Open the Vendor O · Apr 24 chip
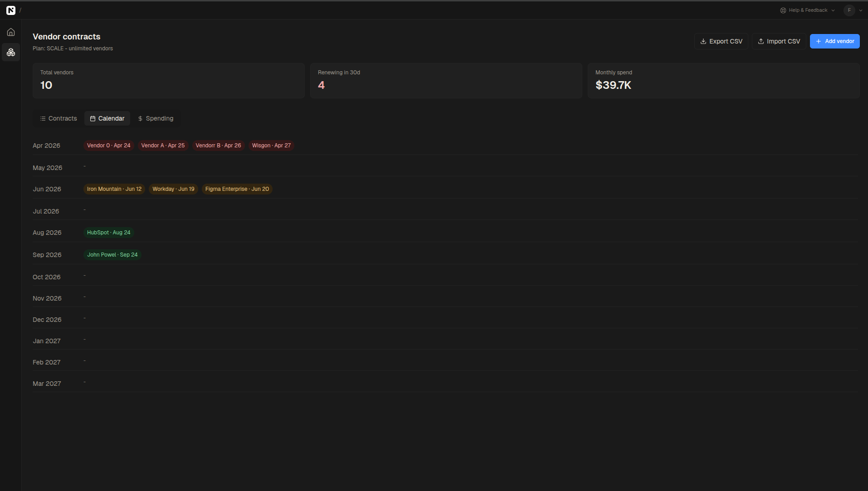 tap(109, 146)
